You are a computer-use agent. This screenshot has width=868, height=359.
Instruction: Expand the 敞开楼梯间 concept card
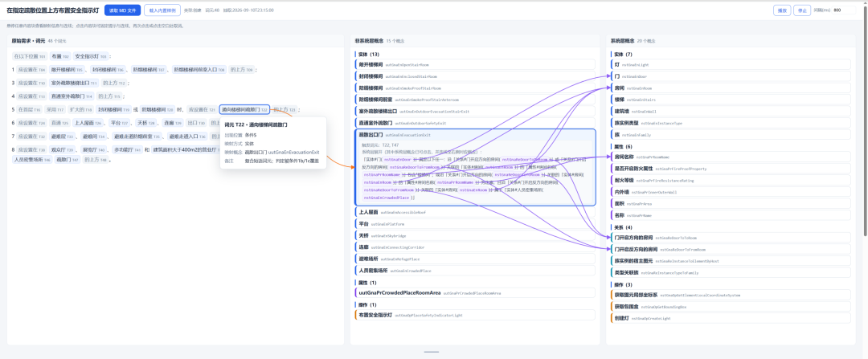[475, 65]
